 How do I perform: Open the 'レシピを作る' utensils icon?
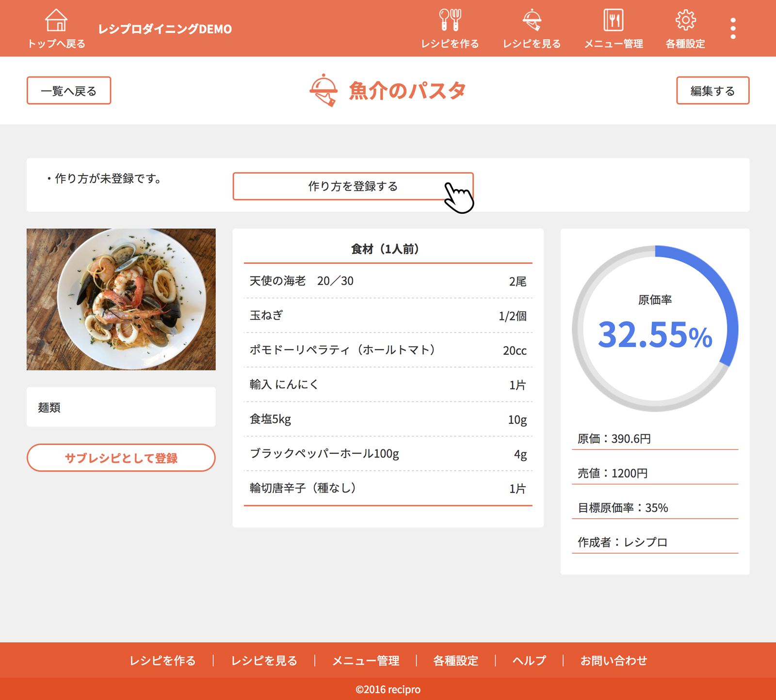pos(450,20)
